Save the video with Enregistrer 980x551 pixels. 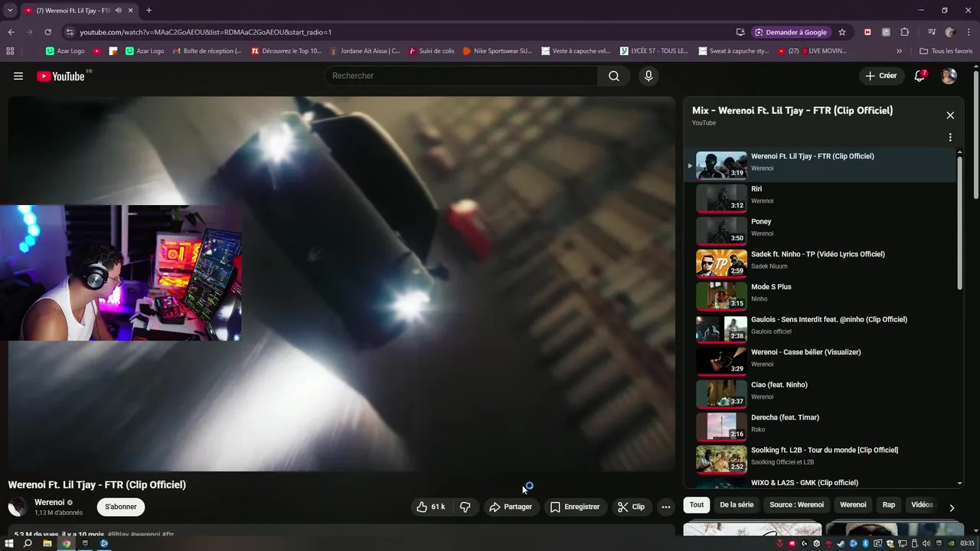tap(575, 507)
